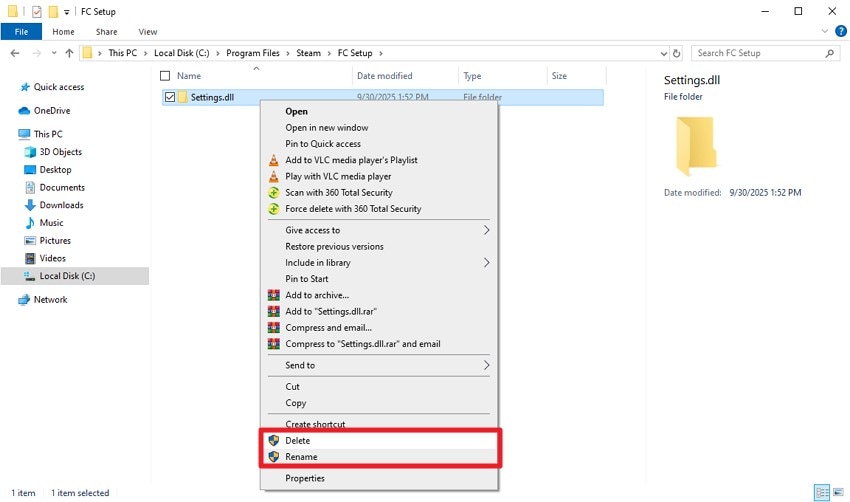Click the 360 icon beside Force delete
The image size is (850, 502).
(x=274, y=209)
